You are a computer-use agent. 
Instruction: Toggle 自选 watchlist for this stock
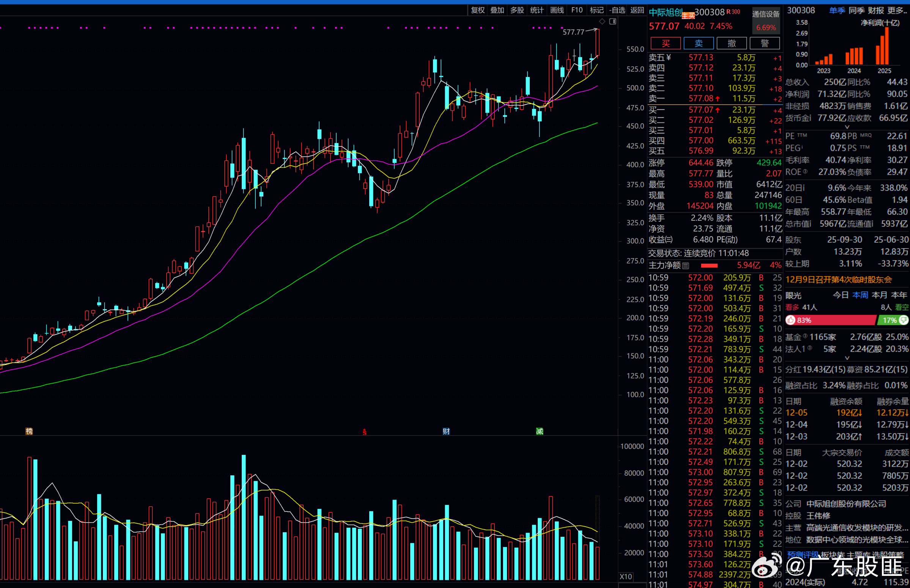pyautogui.click(x=617, y=10)
